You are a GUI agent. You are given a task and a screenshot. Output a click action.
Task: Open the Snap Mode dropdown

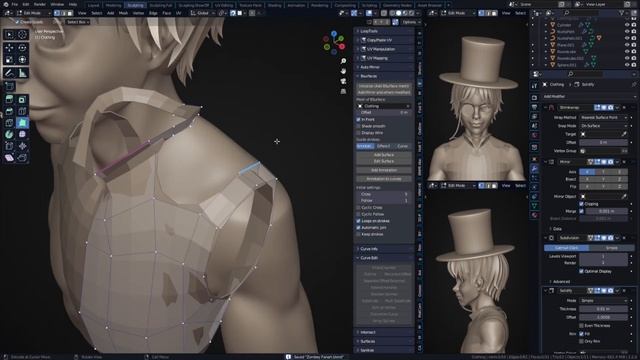point(603,126)
